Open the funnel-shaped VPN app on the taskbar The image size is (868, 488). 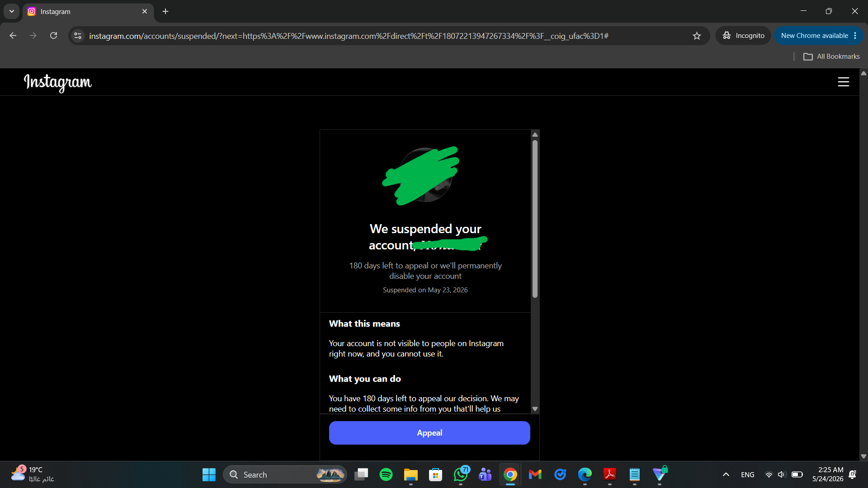pyautogui.click(x=660, y=474)
